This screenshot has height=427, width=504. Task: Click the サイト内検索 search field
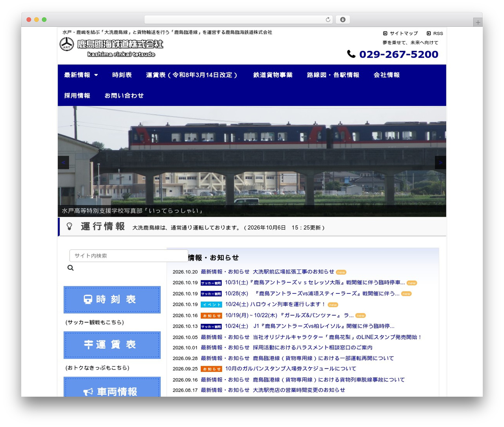[128, 256]
